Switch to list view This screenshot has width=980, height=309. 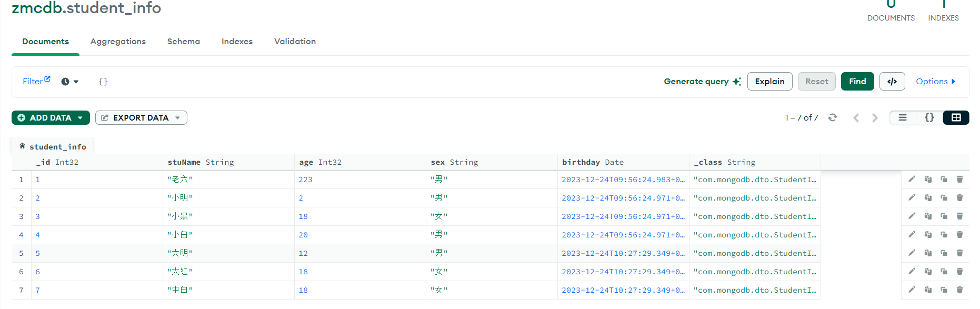(903, 117)
